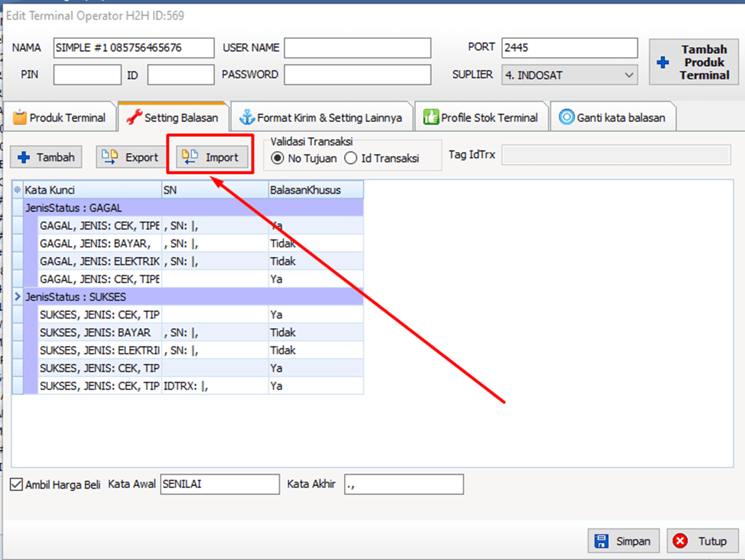Click the anchor icon on Format Kirim tab
745x560 pixels.
247,117
